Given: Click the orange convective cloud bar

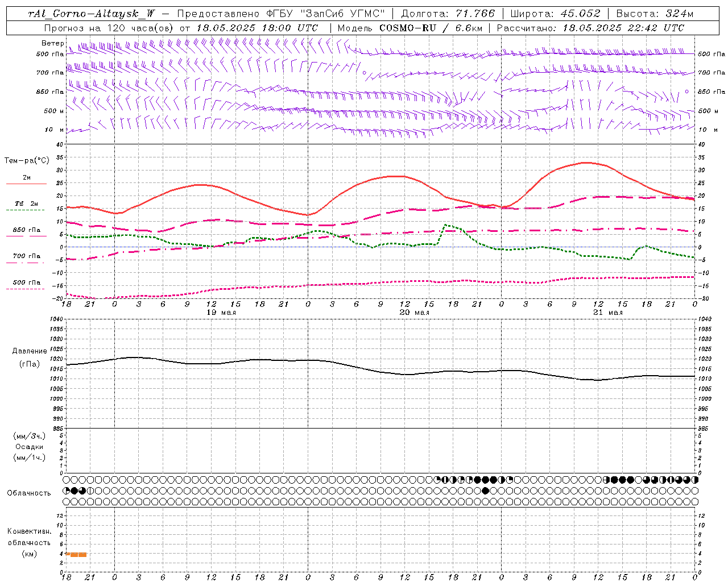Looking at the screenshot, I should (x=76, y=554).
